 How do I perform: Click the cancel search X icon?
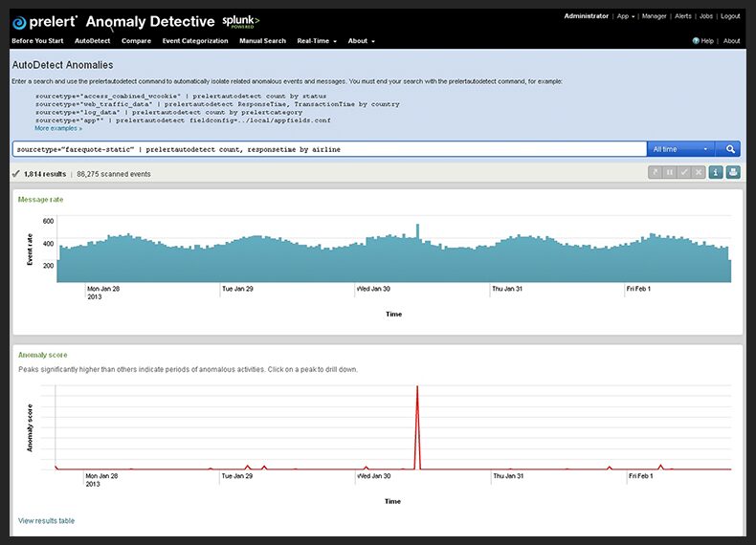click(699, 172)
